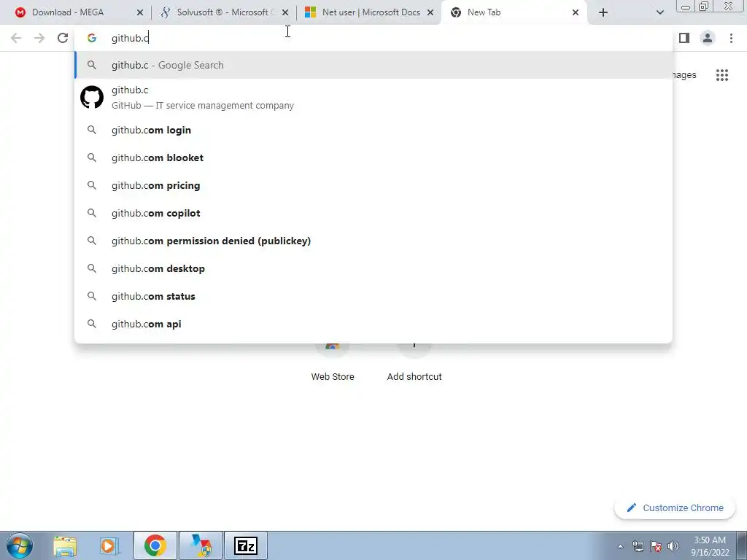This screenshot has height=560, width=747.
Task: Click the Add shortcut tile
Action: coord(414,362)
